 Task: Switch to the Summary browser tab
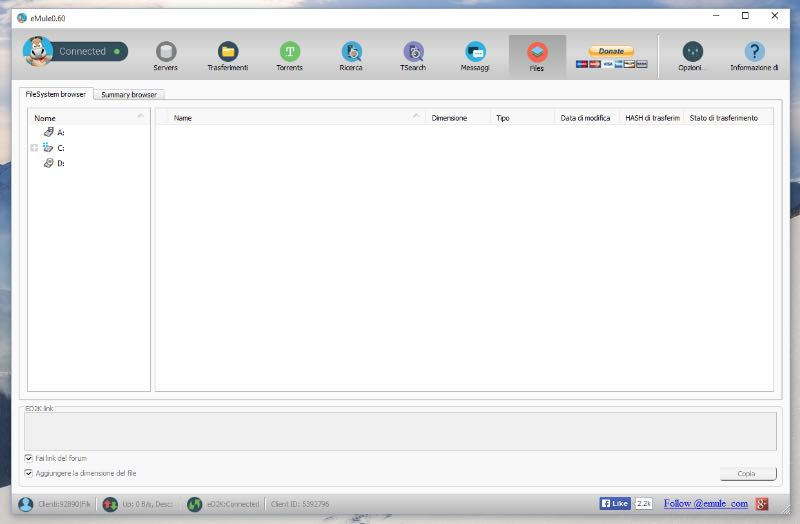pyautogui.click(x=129, y=94)
